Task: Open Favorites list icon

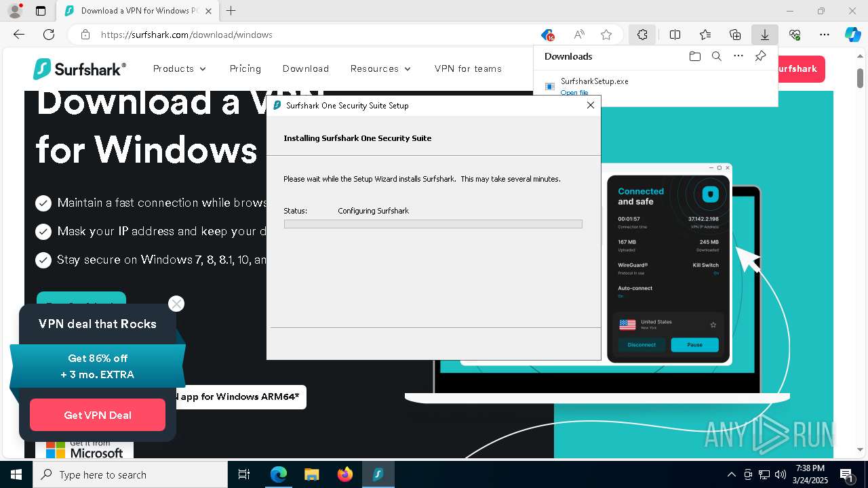Action: point(705,35)
